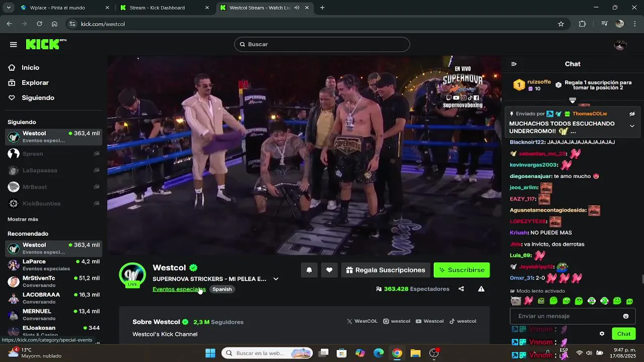The width and height of the screenshot is (644, 362).
Task: Click the Buscar search field
Action: pos(322,44)
